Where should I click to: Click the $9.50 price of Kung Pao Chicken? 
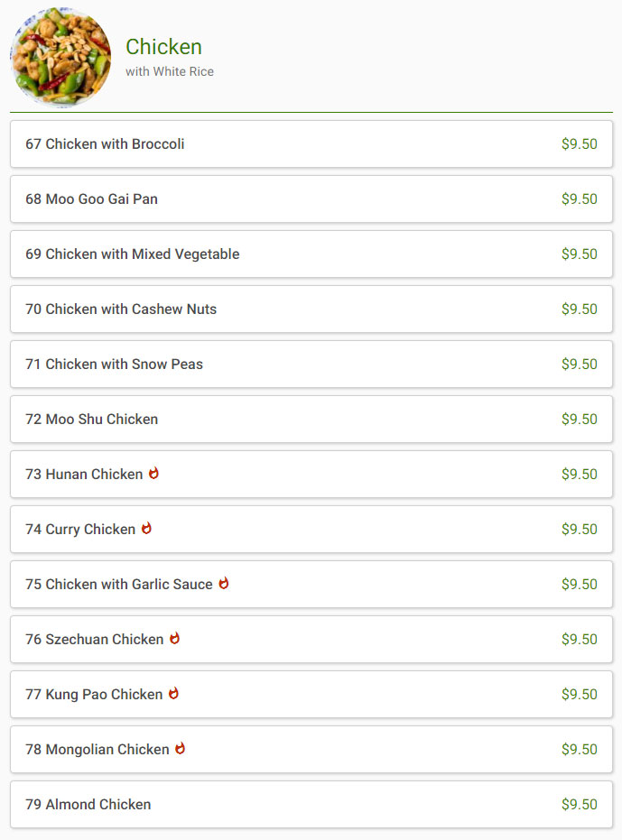(579, 695)
